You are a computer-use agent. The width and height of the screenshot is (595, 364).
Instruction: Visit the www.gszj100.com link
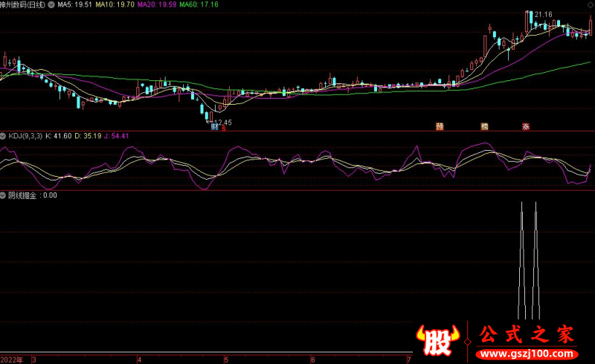527,354
